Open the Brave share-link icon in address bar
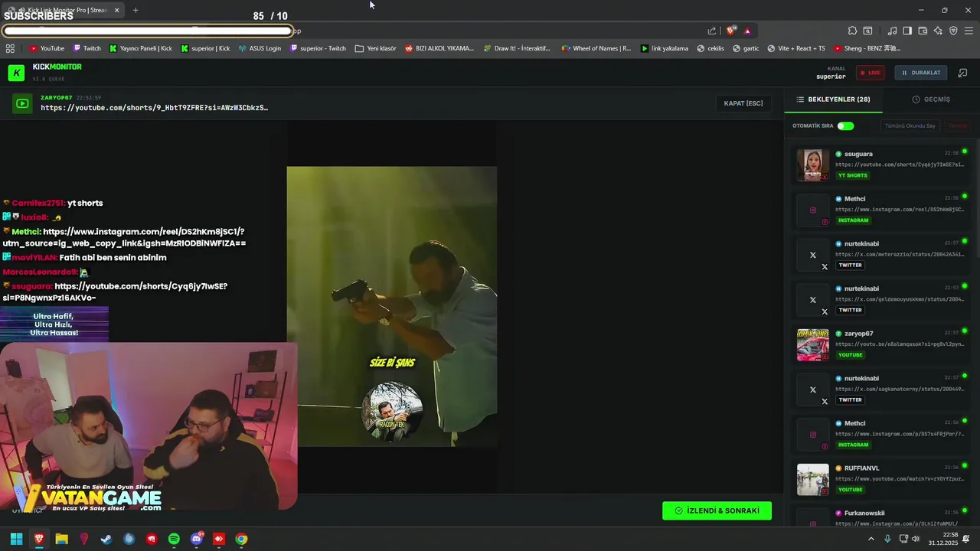The image size is (980, 551). [x=712, y=31]
